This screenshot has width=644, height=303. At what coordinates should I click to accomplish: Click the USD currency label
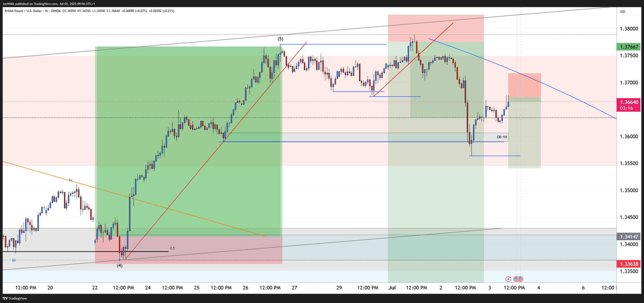pyautogui.click(x=622, y=11)
